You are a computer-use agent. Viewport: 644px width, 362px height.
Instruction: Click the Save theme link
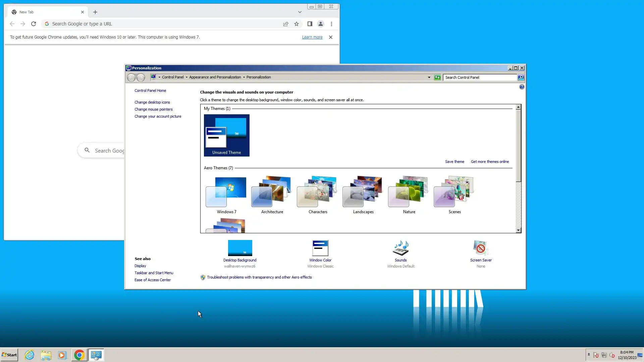[x=454, y=162]
